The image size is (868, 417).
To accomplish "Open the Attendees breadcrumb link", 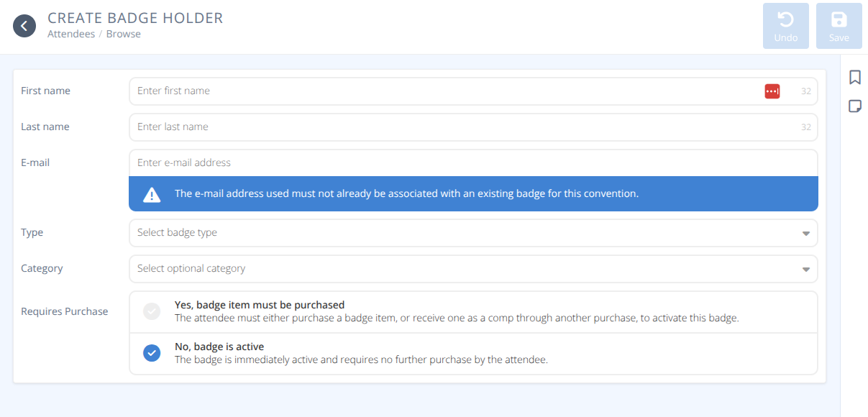I will 71,33.
